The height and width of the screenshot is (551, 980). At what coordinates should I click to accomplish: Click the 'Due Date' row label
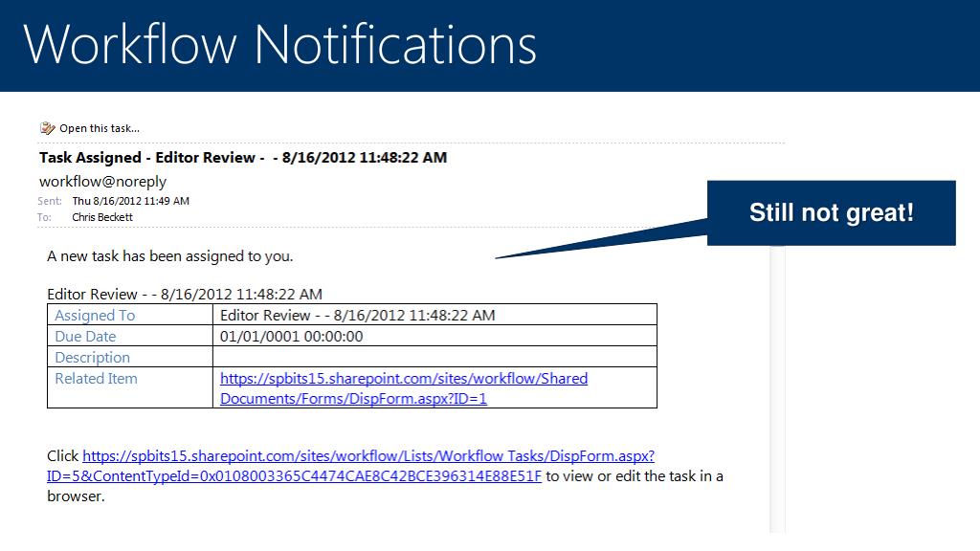click(x=85, y=336)
